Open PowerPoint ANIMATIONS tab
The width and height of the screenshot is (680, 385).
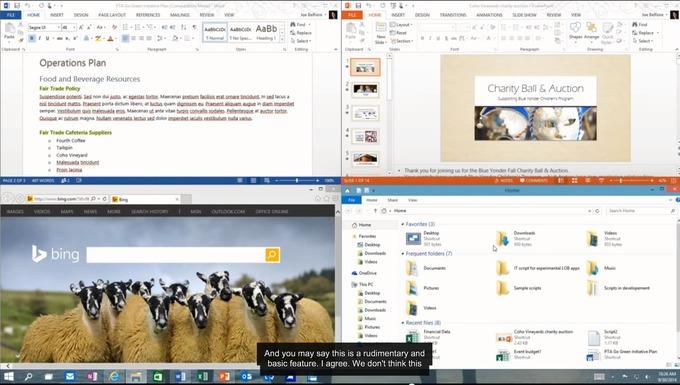pyautogui.click(x=489, y=15)
